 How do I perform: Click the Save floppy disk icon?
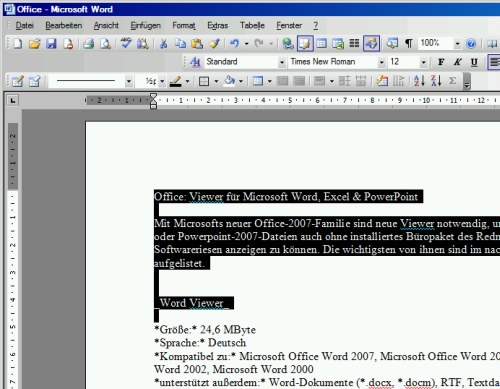pos(51,44)
